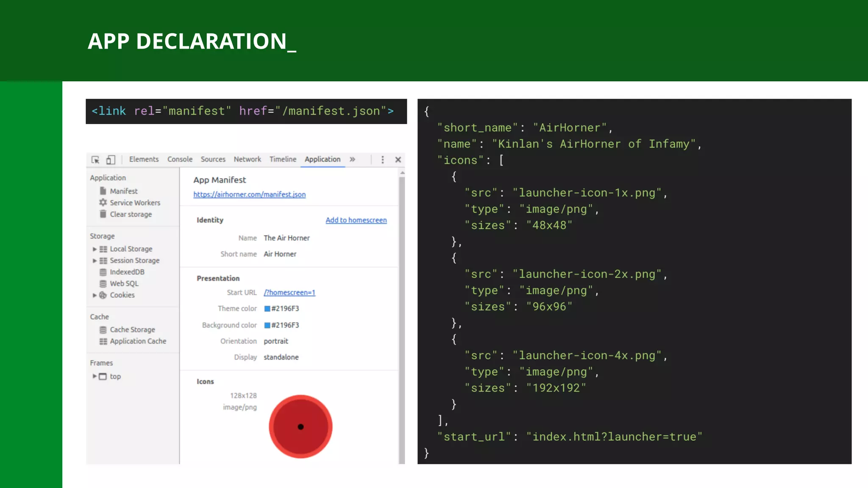
Task: Expand the top frame node
Action: (x=95, y=376)
